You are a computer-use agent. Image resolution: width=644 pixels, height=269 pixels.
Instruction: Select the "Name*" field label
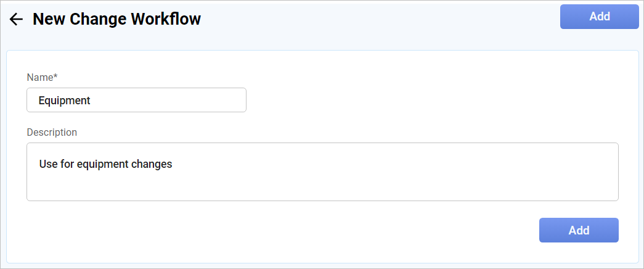click(42, 77)
